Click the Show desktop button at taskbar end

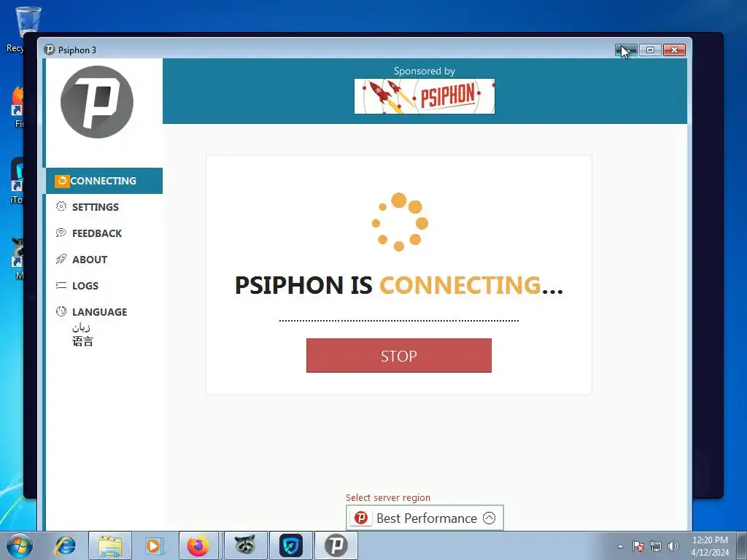tap(742, 545)
